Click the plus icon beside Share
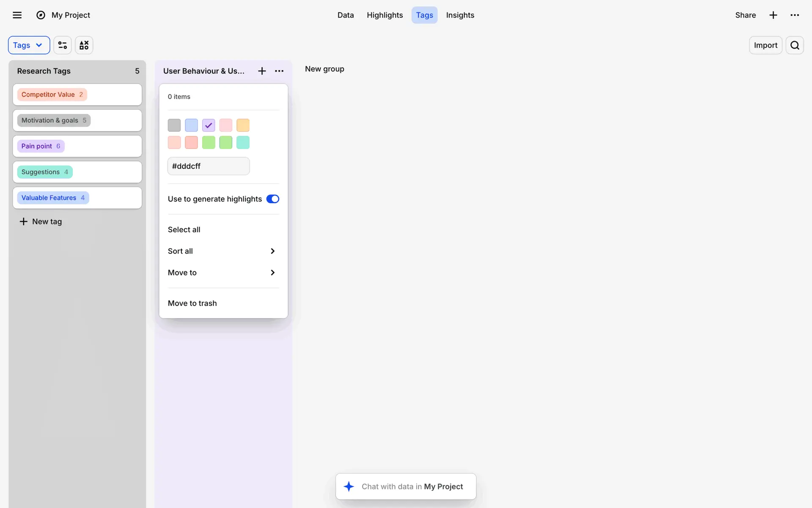Screen dimensions: 812x508 click(x=773, y=15)
